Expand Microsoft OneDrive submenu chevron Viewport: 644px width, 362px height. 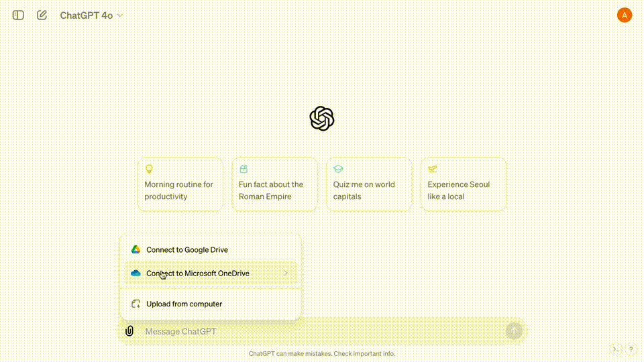click(x=286, y=274)
